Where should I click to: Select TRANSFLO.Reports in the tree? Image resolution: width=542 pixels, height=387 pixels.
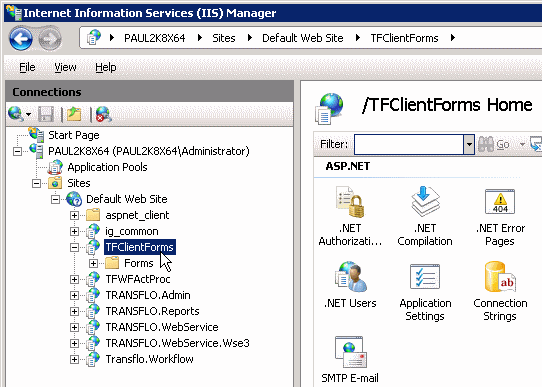[152, 311]
